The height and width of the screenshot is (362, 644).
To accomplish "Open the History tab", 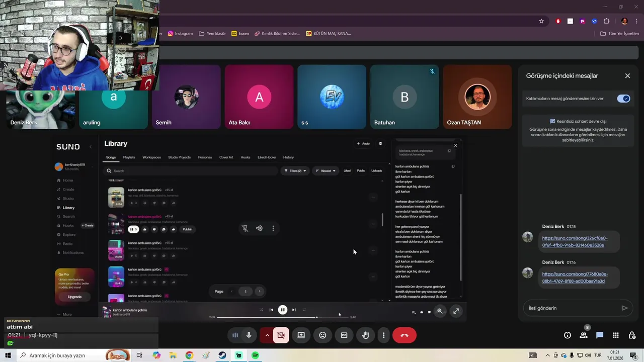I will [x=288, y=157].
